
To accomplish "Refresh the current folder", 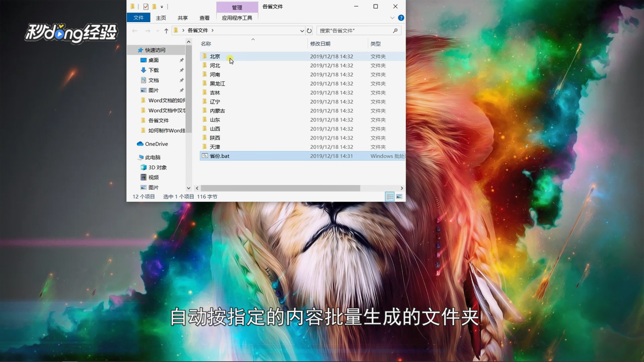I will [309, 31].
